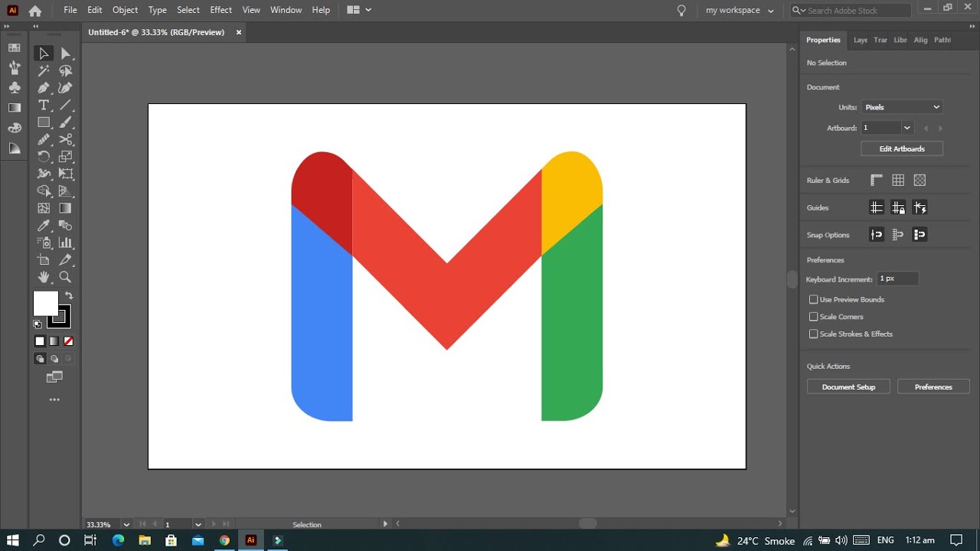Pick the Scissors tool
This screenshot has width=980, height=551.
tap(66, 139)
